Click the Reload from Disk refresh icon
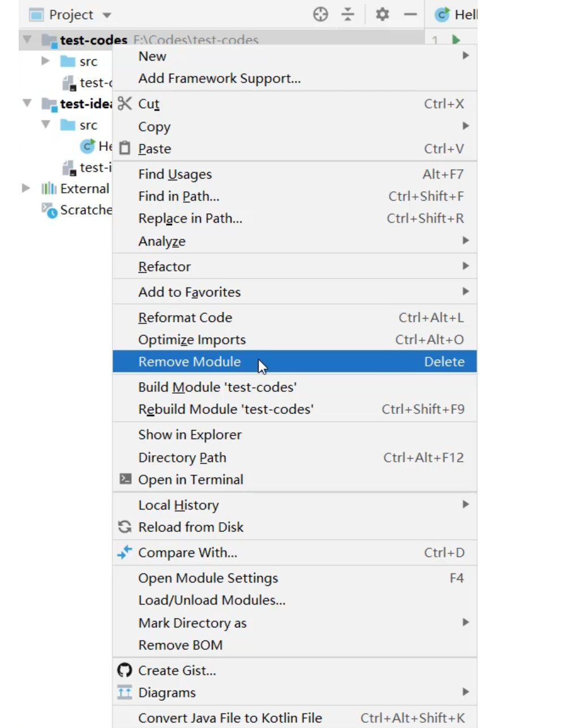The height and width of the screenshot is (728, 580). point(124,527)
